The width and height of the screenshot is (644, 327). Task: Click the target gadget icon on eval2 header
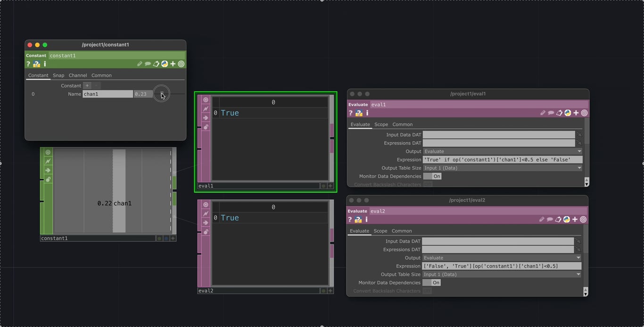tap(584, 219)
